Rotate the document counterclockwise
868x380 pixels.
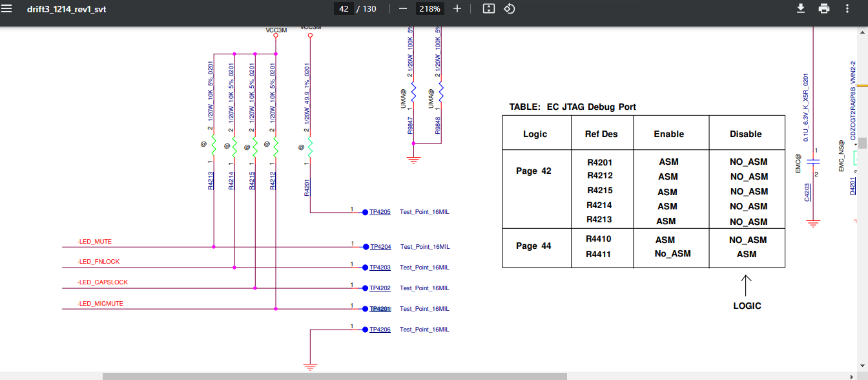pos(510,9)
